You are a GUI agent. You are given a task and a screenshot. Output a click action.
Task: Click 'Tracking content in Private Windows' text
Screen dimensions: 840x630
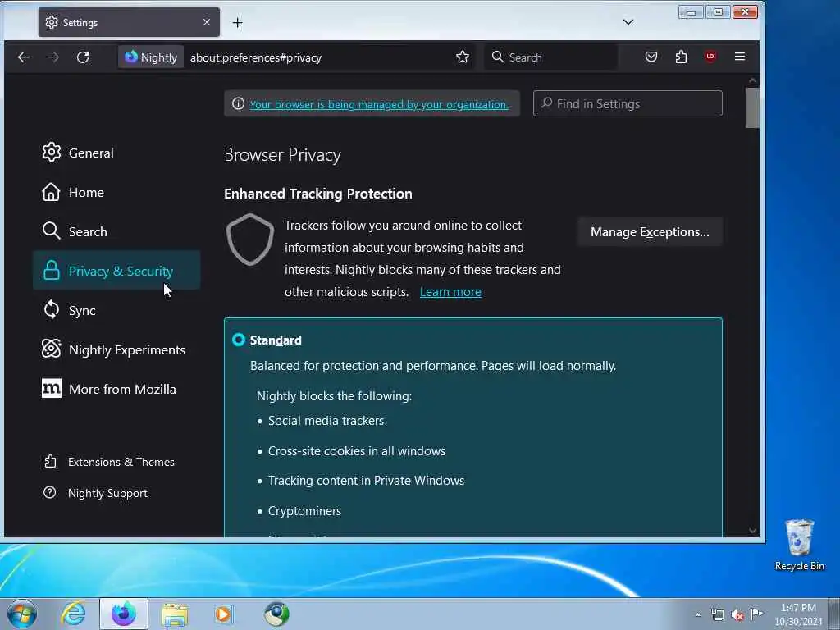(x=366, y=481)
